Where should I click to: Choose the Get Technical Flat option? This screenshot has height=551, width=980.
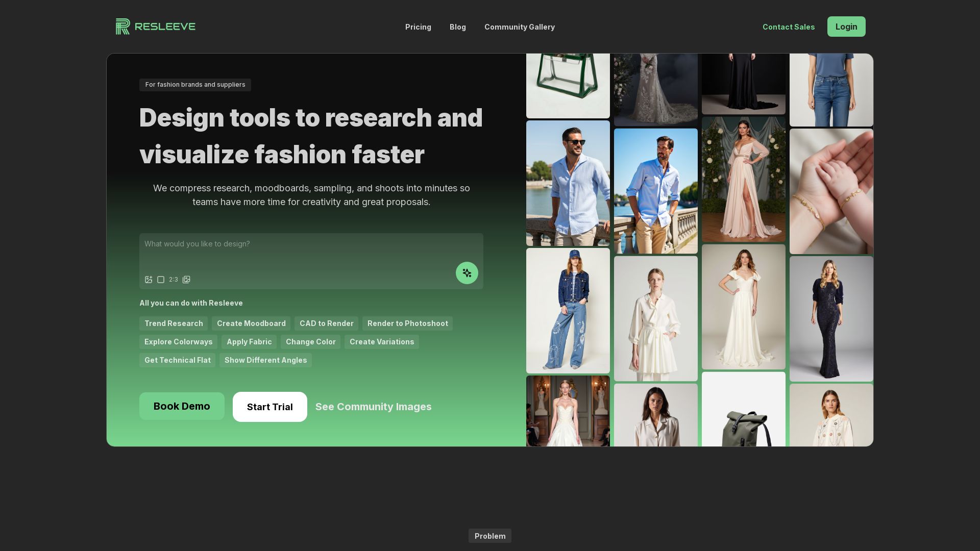pyautogui.click(x=177, y=360)
